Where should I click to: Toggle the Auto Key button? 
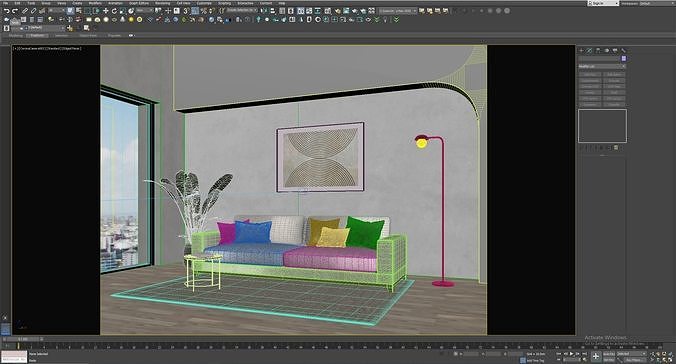(609, 354)
